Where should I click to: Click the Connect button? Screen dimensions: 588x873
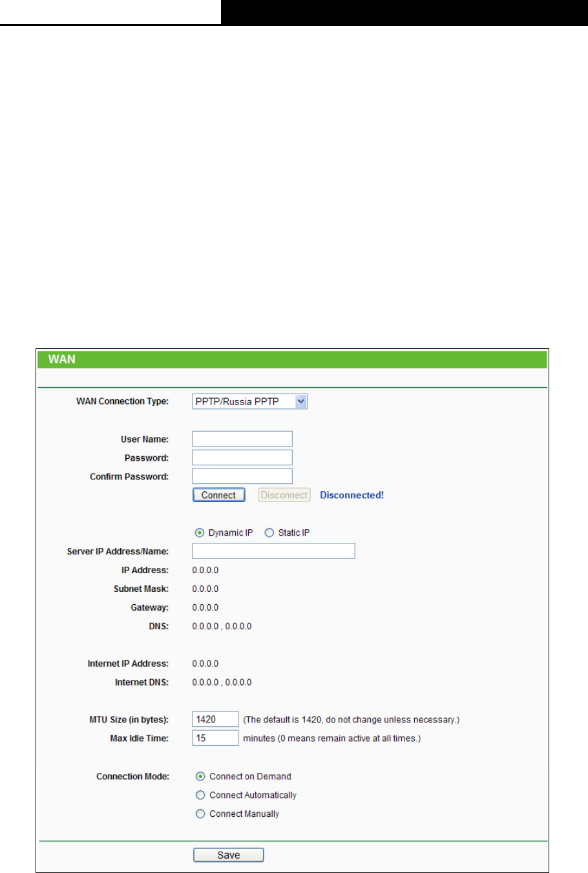tap(219, 495)
